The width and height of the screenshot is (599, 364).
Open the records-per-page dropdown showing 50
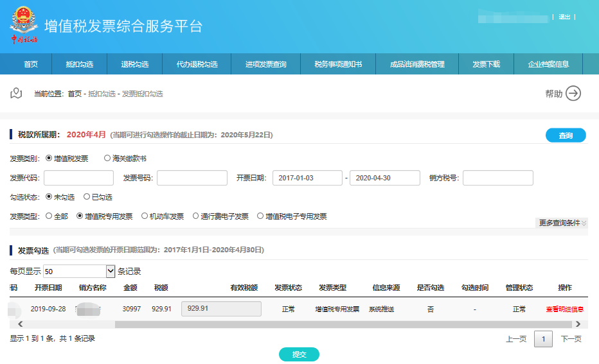(x=79, y=272)
